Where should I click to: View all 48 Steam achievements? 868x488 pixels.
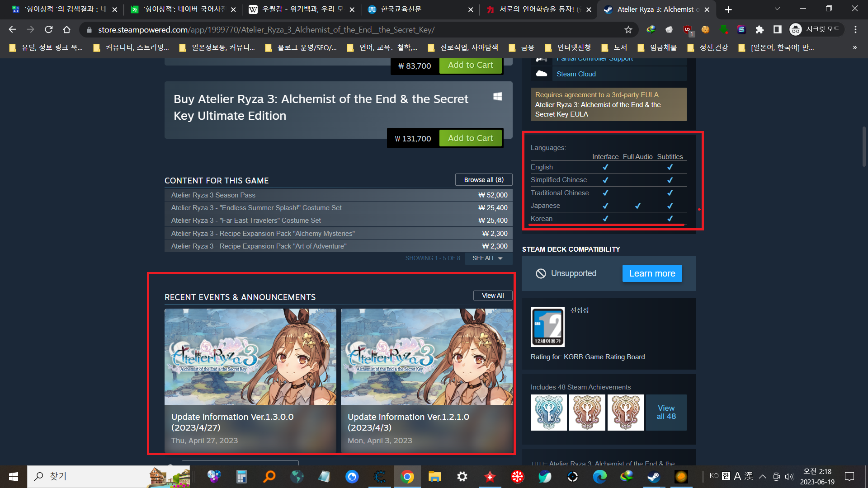pos(666,412)
